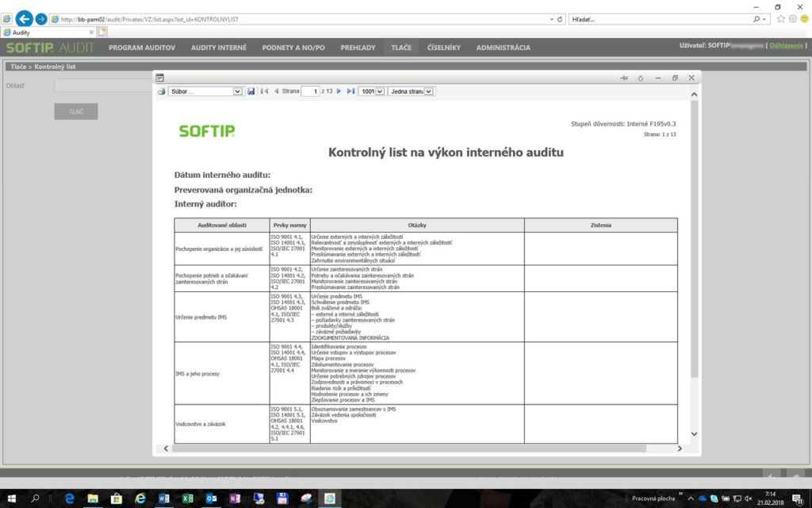Screen dimensions: 812x508
Task: Click the Odhlásenie logout link
Action: pos(787,45)
